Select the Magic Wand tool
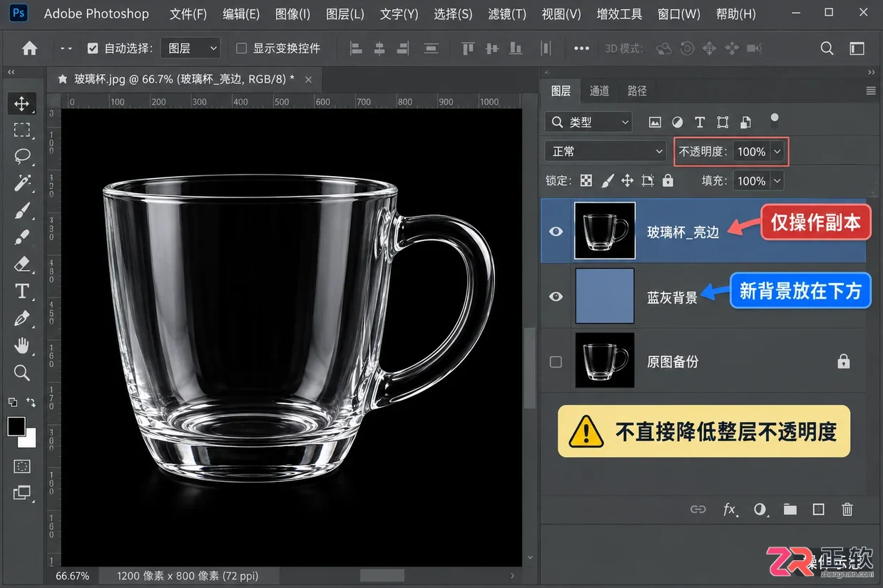Viewport: 883px width, 588px height. pos(22,183)
